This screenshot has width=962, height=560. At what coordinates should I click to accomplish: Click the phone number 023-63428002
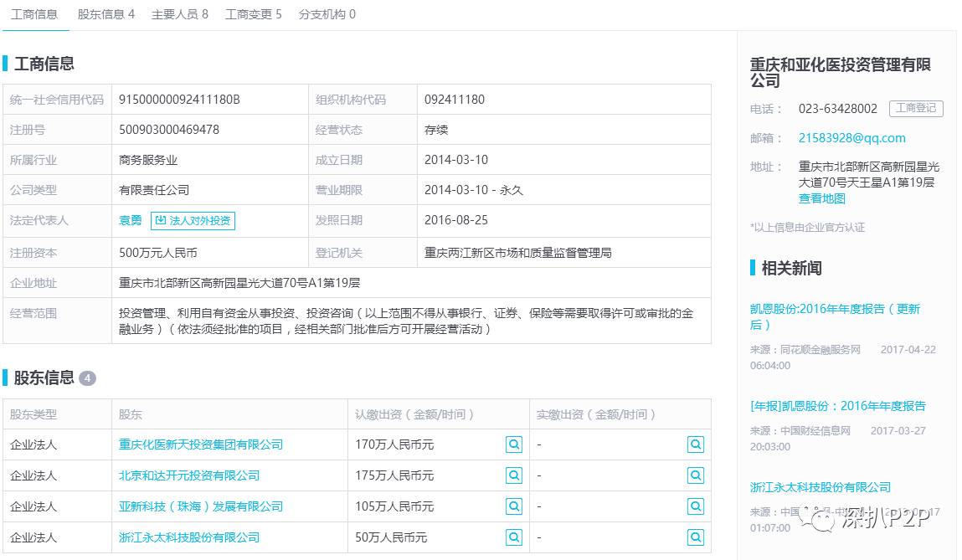click(x=837, y=109)
